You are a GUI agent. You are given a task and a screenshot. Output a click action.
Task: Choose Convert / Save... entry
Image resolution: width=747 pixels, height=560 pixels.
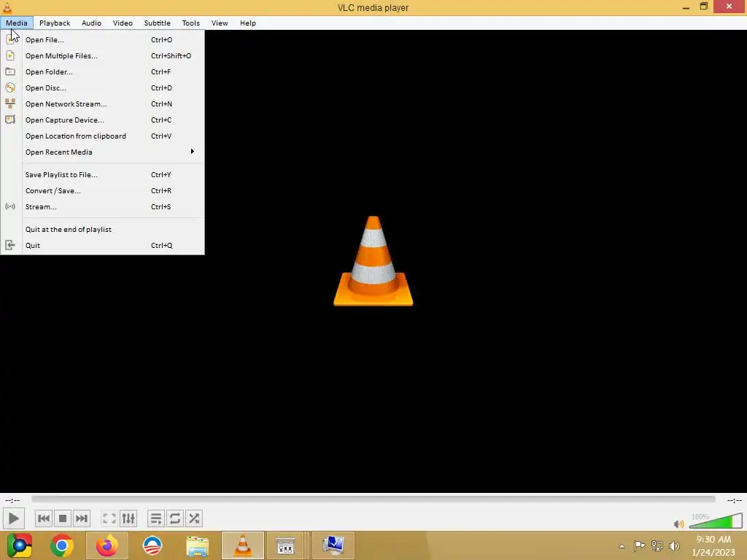[102, 190]
